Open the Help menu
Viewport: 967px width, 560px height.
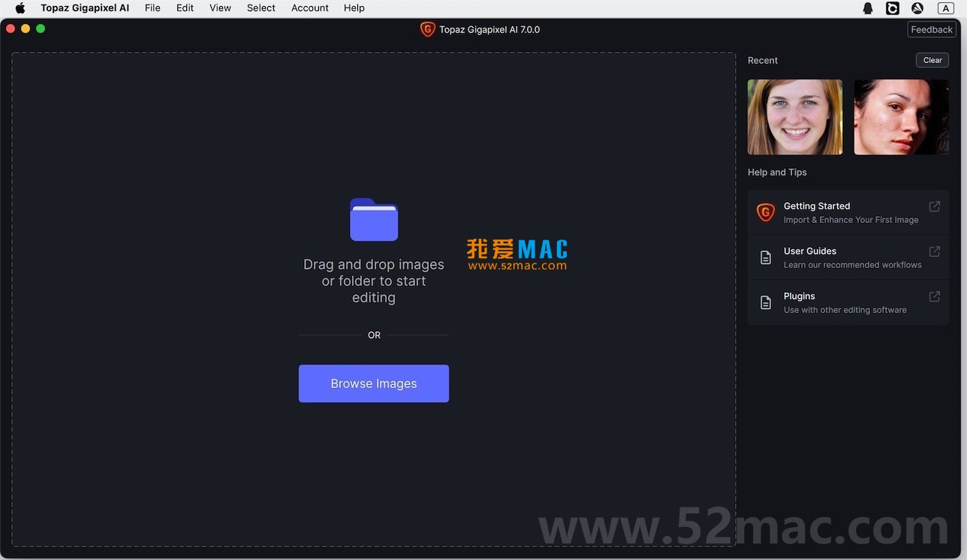354,8
